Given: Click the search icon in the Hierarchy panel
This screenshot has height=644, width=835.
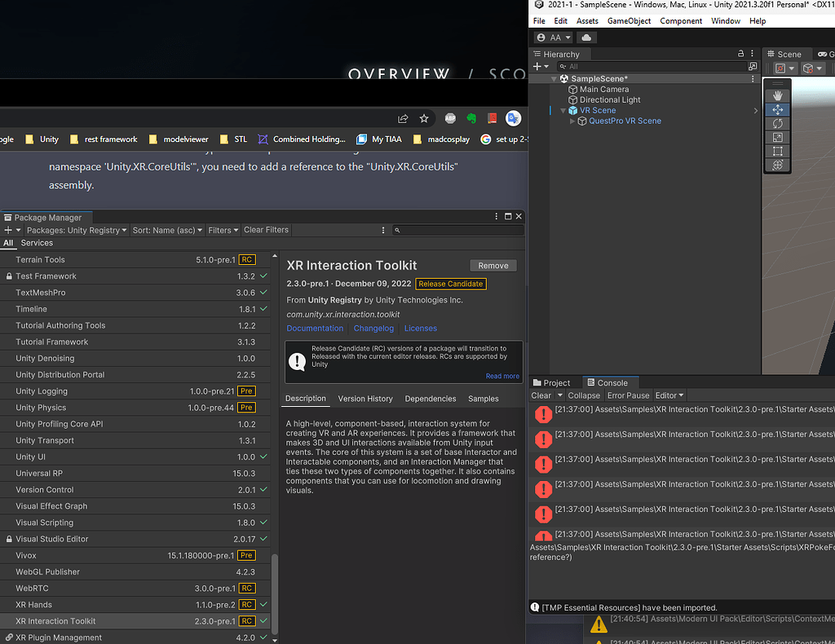Looking at the screenshot, I should 563,66.
